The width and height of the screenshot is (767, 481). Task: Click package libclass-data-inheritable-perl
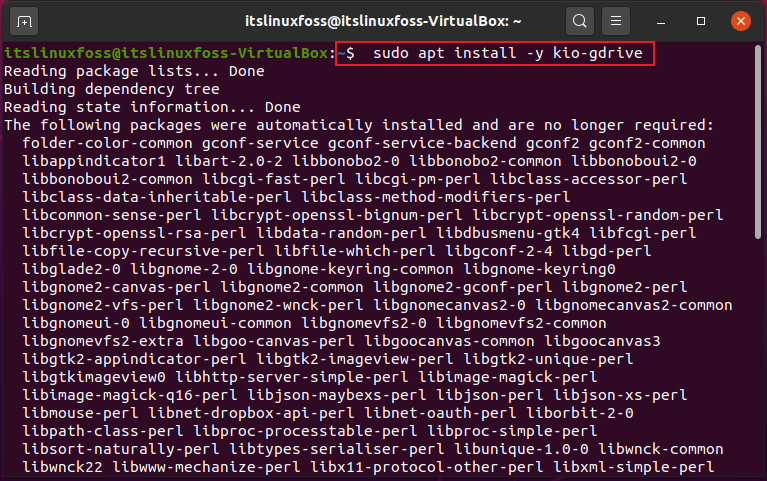coord(157,197)
